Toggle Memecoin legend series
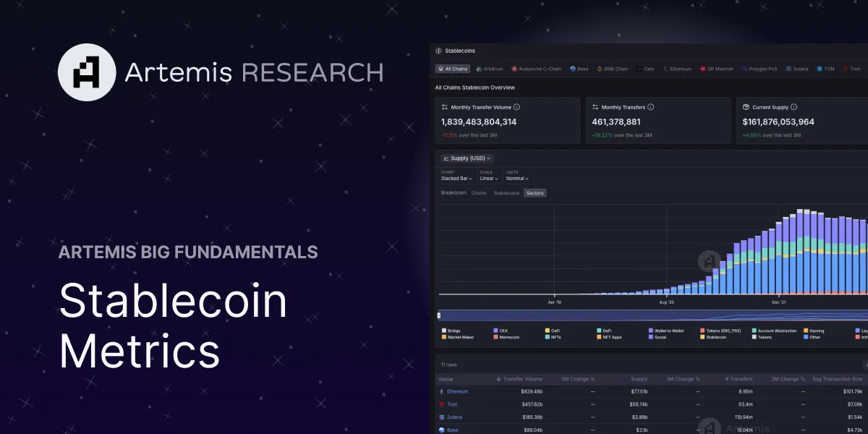868x434 pixels. pos(506,337)
